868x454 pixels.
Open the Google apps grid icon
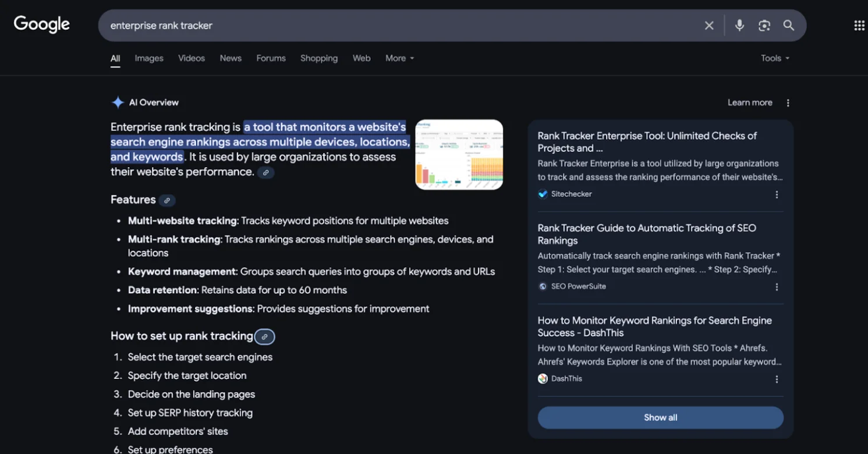pos(859,24)
